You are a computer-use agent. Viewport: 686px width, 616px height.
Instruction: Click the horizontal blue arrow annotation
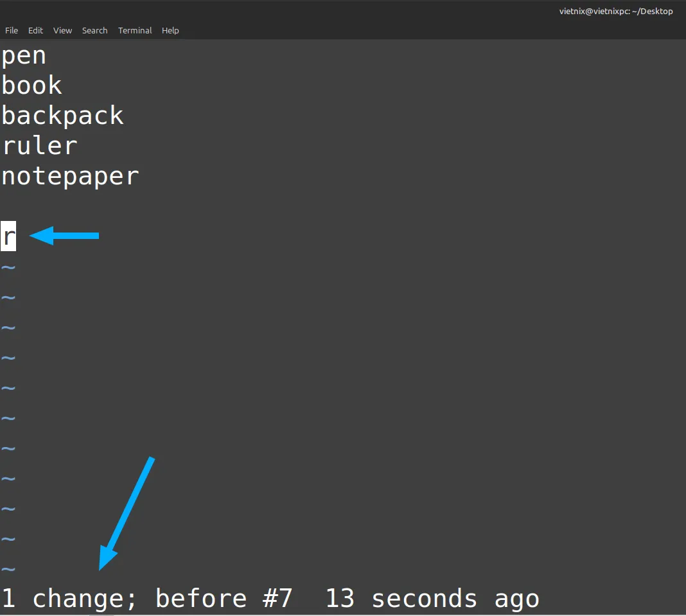(x=64, y=236)
